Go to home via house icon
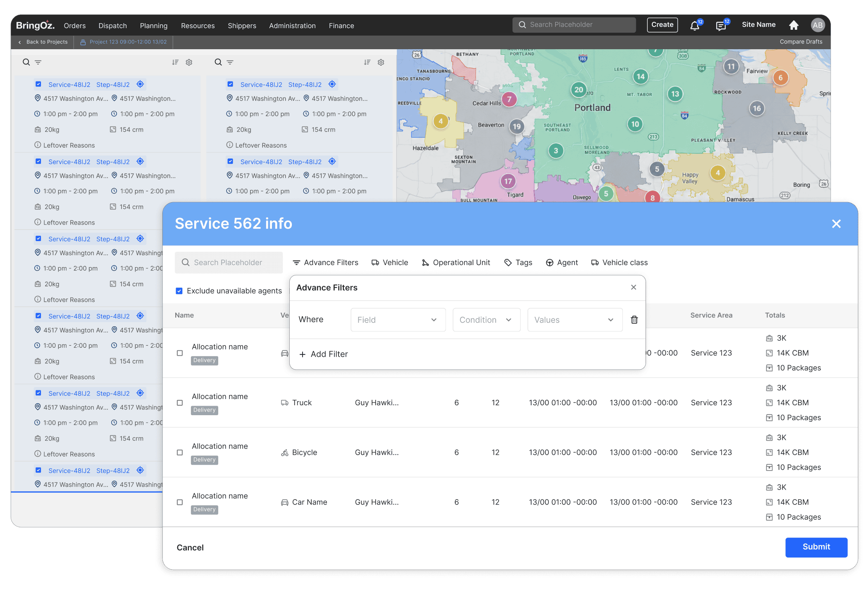 click(x=794, y=25)
